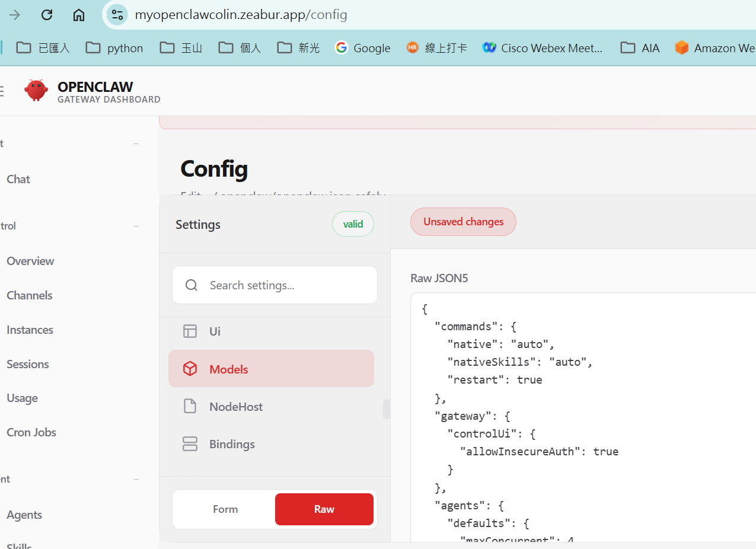
Task: Collapse the Chat sidebar section
Action: coord(136,143)
